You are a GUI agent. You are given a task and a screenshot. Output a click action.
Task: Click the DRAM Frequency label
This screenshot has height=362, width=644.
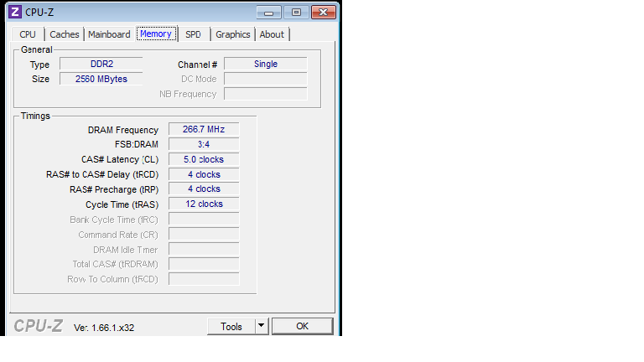123,130
